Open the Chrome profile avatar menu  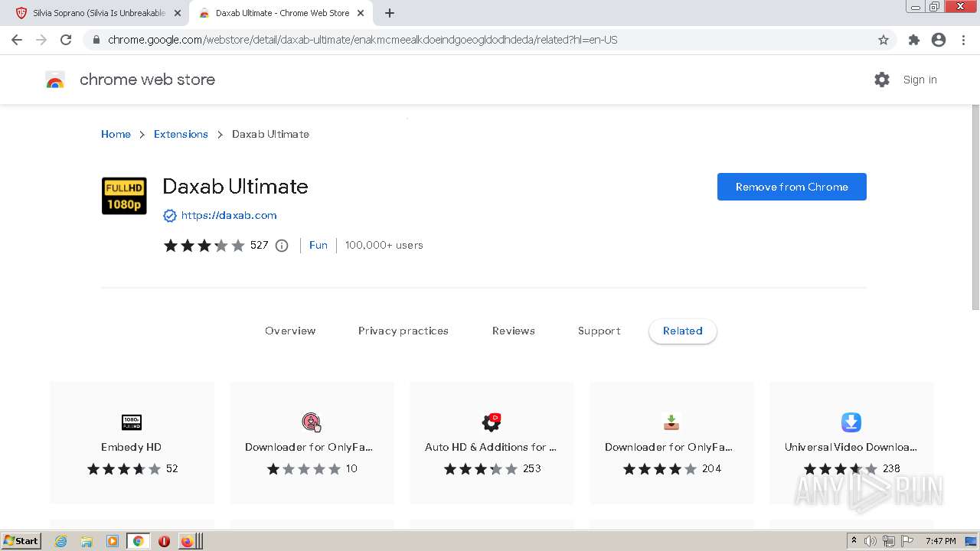click(x=939, y=40)
